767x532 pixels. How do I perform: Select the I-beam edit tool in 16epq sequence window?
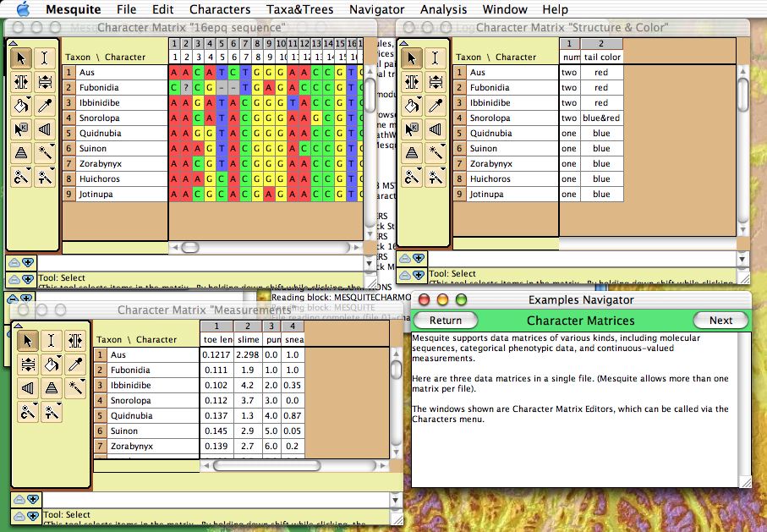tap(45, 58)
